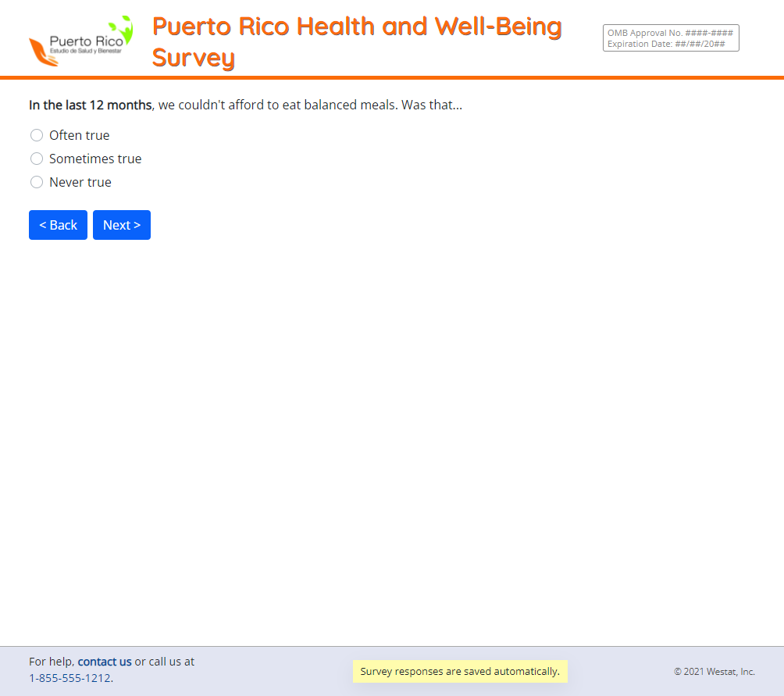Click the OMB Approval No. box
This screenshot has height=696, width=784.
click(x=671, y=38)
